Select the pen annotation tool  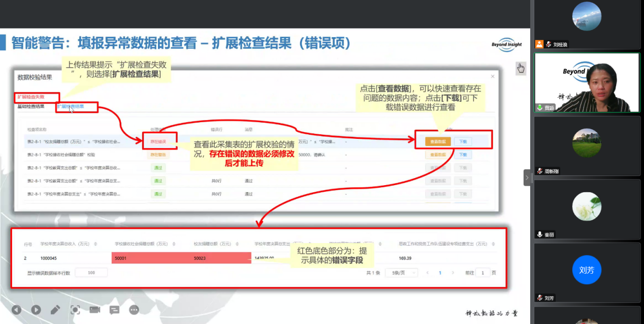(x=55, y=309)
